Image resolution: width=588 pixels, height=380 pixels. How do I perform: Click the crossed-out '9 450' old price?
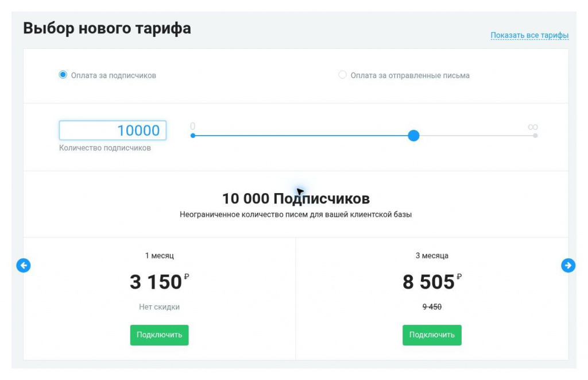pos(432,307)
